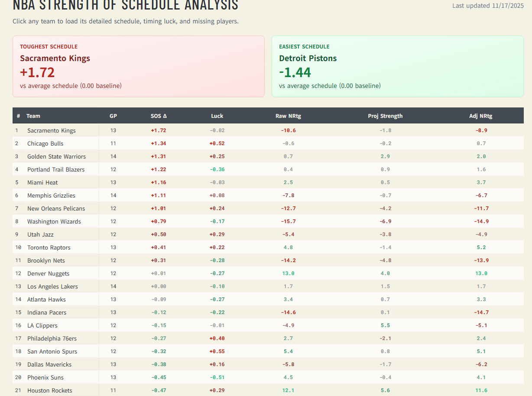Click Brooklyn Nets Raw NRtg -14.2
This screenshot has width=532, height=396.
click(x=288, y=260)
